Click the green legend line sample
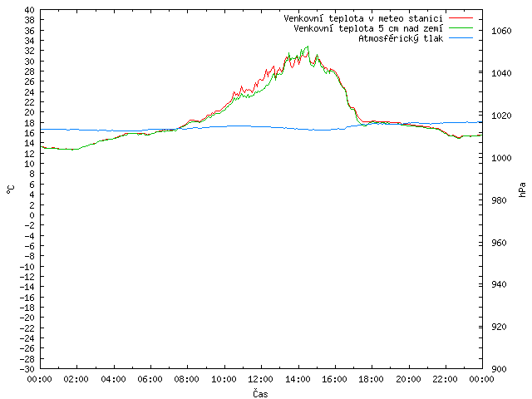The image size is (532, 399). pos(461,27)
